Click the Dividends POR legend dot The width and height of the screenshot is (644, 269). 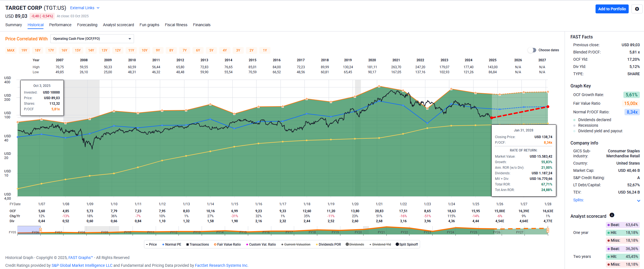point(317,244)
